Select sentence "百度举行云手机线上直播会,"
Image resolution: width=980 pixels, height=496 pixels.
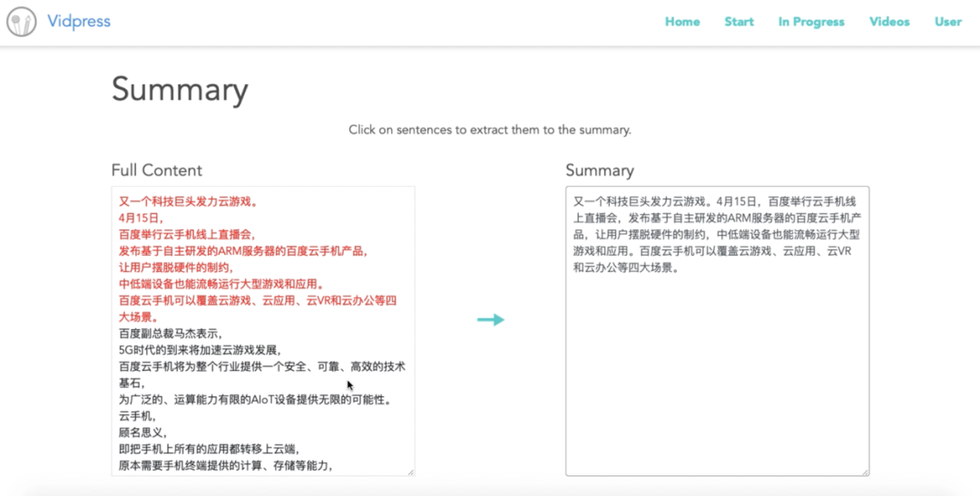pyautogui.click(x=188, y=235)
